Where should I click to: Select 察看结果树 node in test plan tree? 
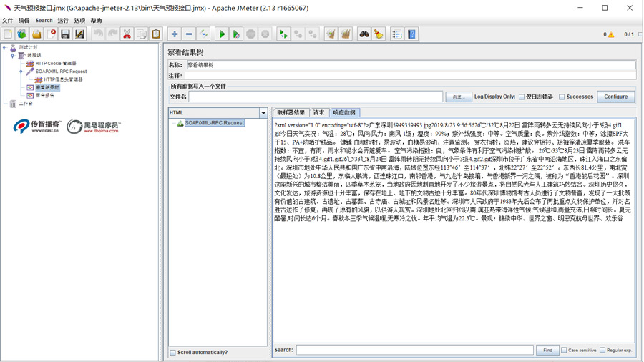click(x=47, y=87)
